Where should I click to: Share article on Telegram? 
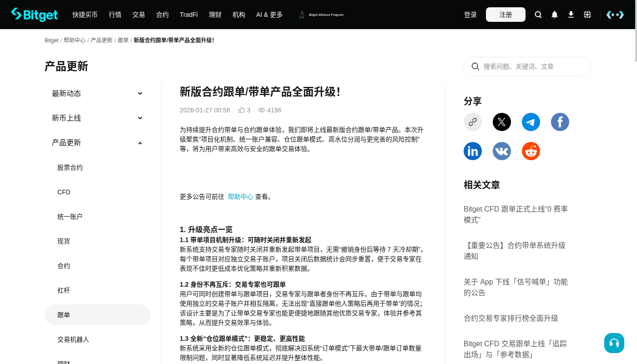531,122
